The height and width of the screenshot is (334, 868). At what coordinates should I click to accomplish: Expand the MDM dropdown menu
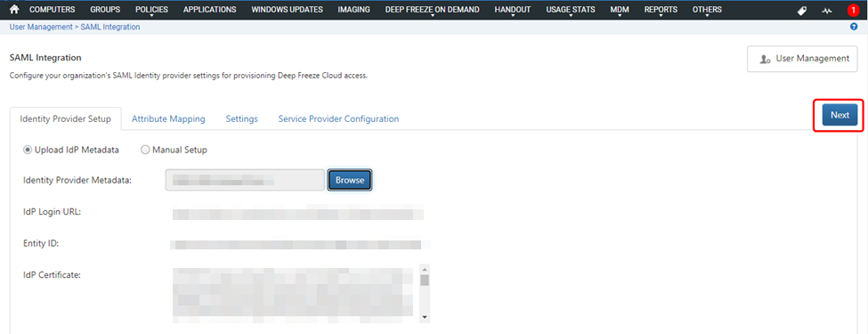pyautogui.click(x=620, y=10)
